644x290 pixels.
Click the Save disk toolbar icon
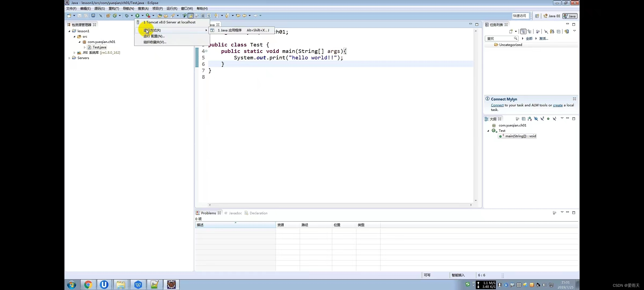point(79,16)
